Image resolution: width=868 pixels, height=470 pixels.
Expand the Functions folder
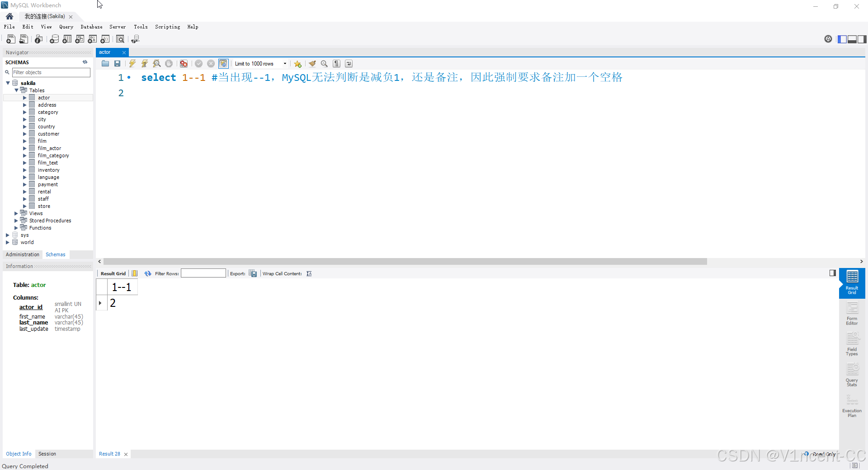pyautogui.click(x=16, y=228)
